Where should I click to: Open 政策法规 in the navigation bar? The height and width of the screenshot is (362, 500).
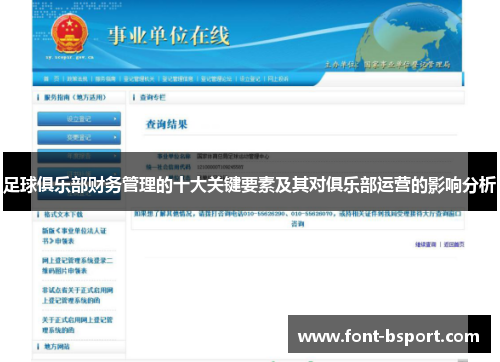[77, 79]
